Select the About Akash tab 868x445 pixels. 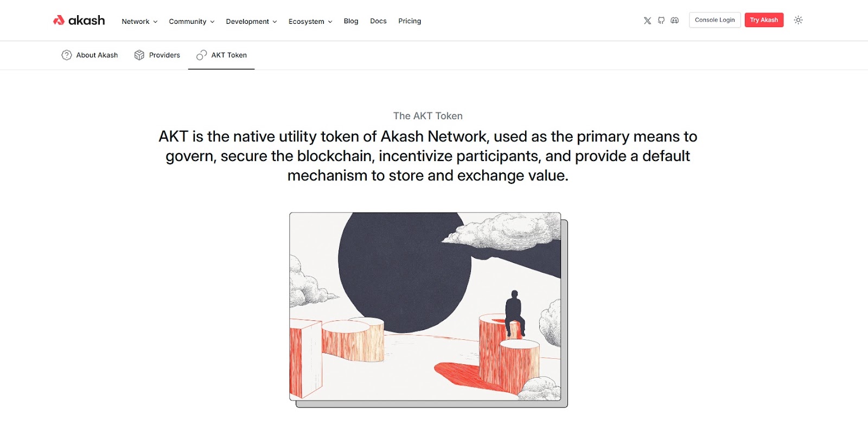(x=90, y=55)
